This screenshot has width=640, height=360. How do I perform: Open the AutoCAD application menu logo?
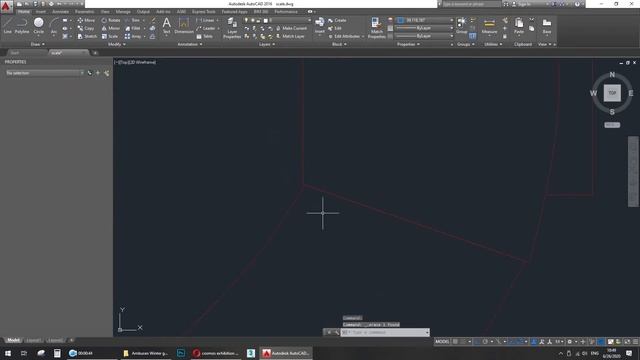(x=6, y=6)
